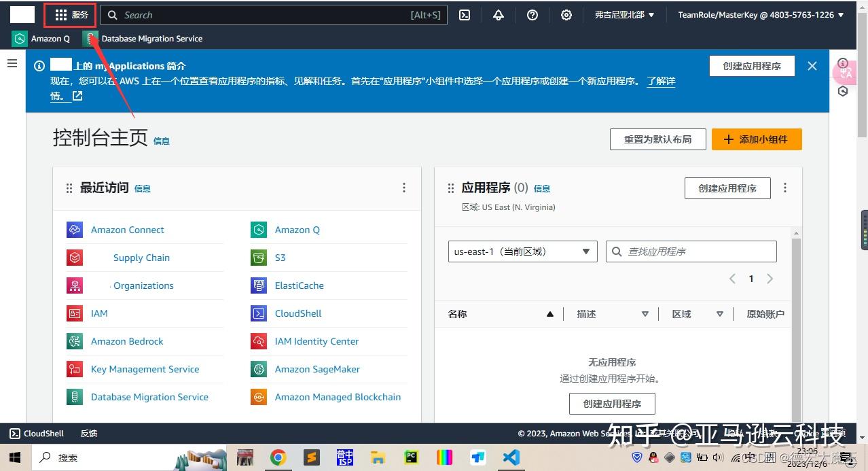Open Database Migration Service favorite shortcut

(143, 39)
